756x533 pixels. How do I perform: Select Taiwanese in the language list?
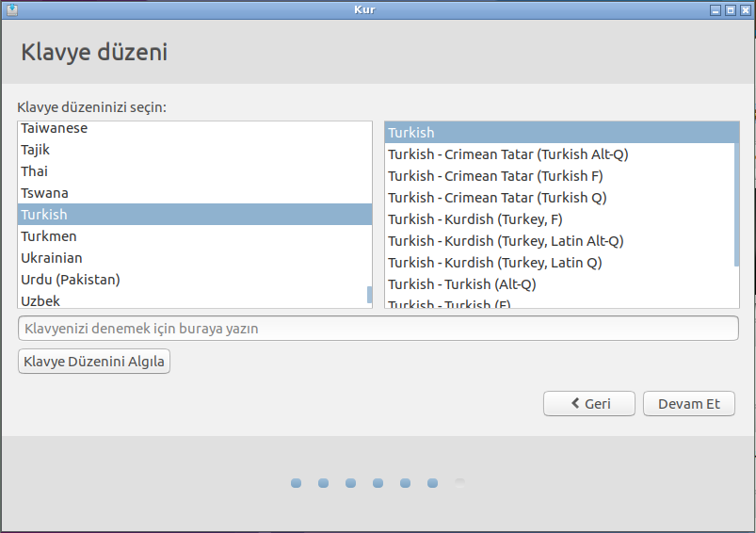(55, 128)
